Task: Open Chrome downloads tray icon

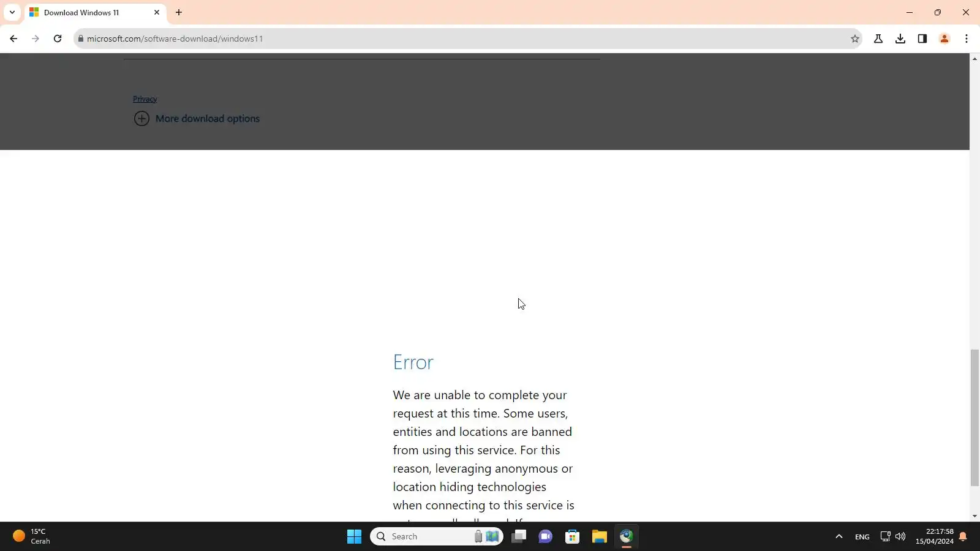Action: pos(900,39)
